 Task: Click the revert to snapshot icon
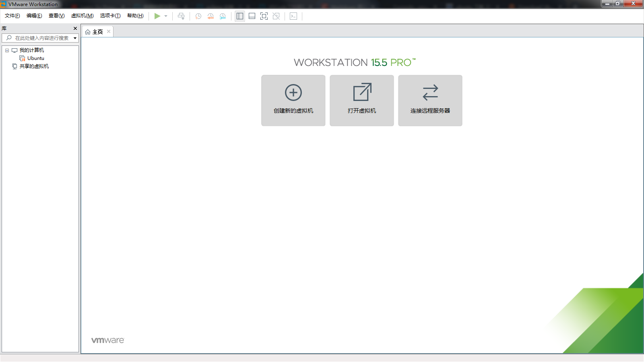211,16
